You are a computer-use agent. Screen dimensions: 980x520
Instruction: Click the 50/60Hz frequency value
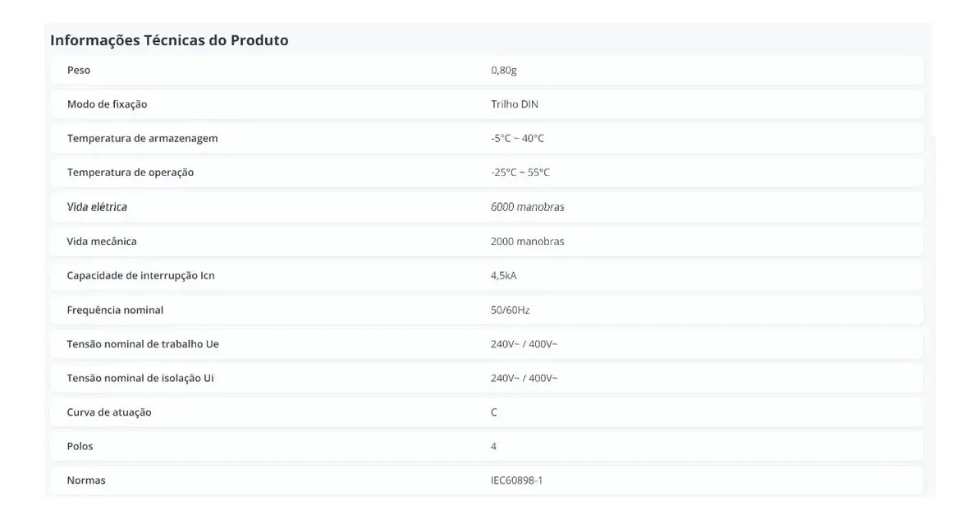[x=510, y=310]
